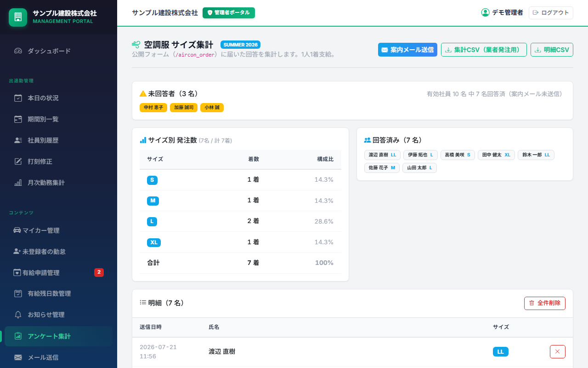The height and width of the screenshot is (368, 588).
Task: Click the SUMMER 2026 badge
Action: [240, 45]
